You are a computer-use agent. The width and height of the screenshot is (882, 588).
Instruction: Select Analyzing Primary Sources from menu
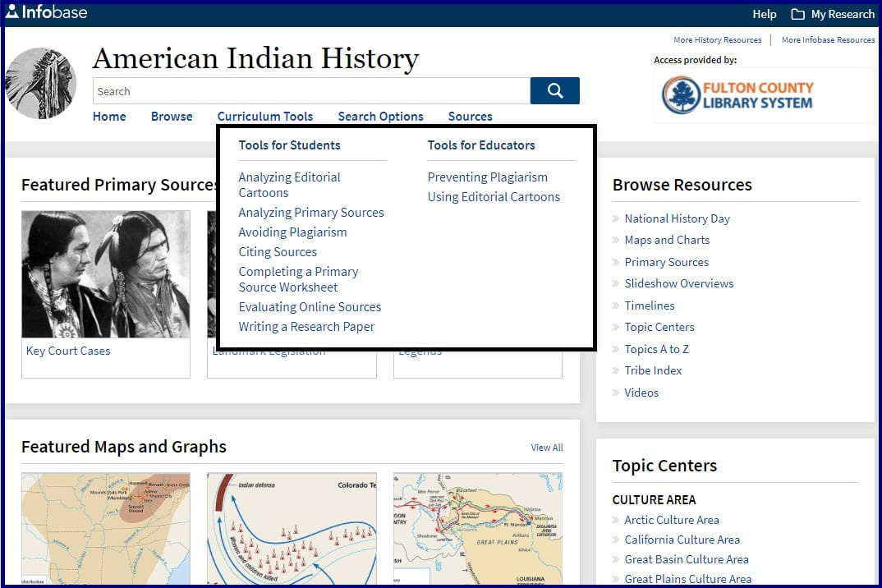[x=311, y=213]
